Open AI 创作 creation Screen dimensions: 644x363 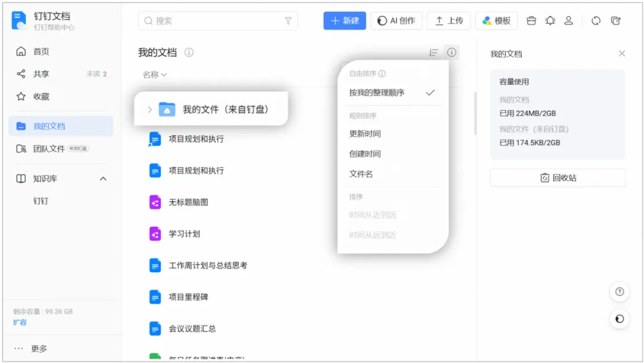coord(397,20)
